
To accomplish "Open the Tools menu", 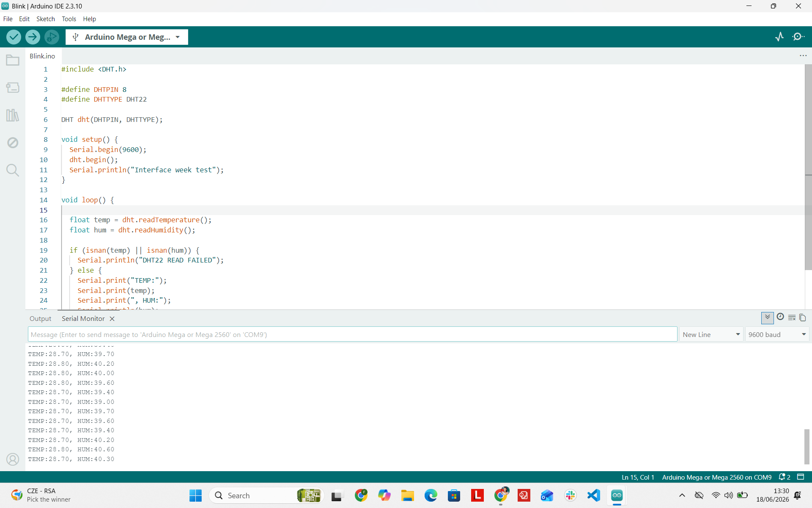I will (69, 19).
